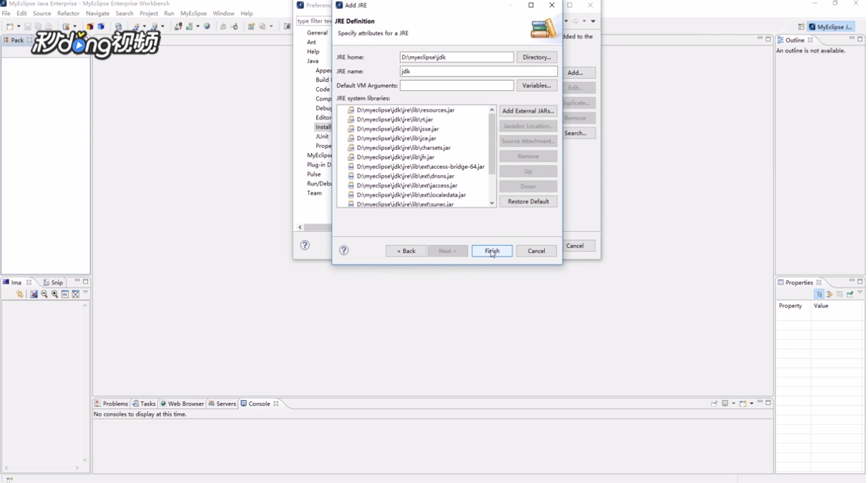Click the New wizard icon in main toolbar
The height and width of the screenshot is (483, 868).
point(9,27)
